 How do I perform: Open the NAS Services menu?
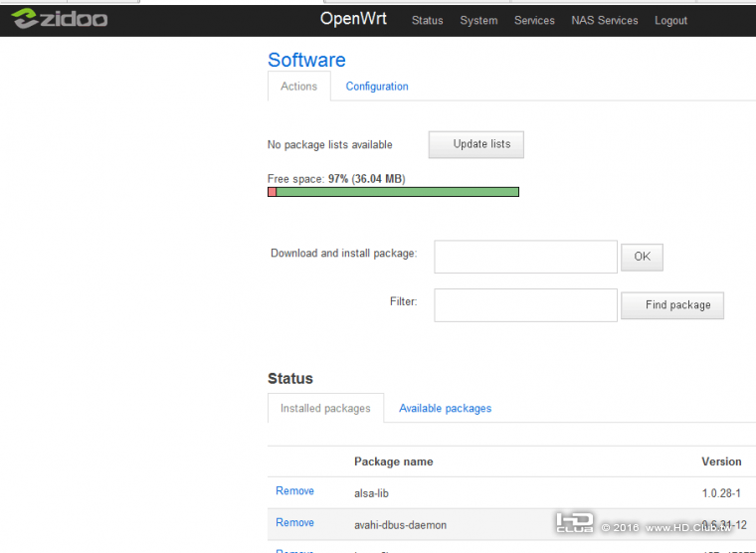coord(605,20)
